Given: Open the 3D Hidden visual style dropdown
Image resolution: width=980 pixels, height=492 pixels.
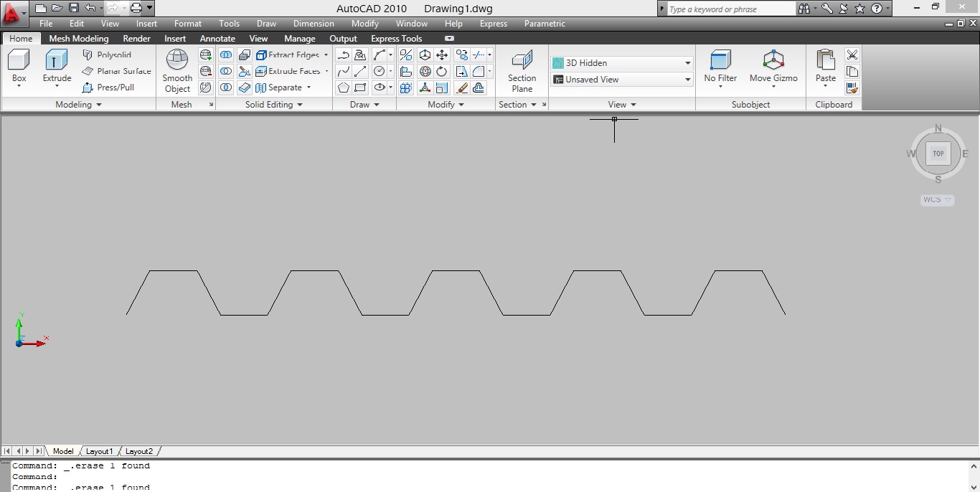Looking at the screenshot, I should coord(621,62).
